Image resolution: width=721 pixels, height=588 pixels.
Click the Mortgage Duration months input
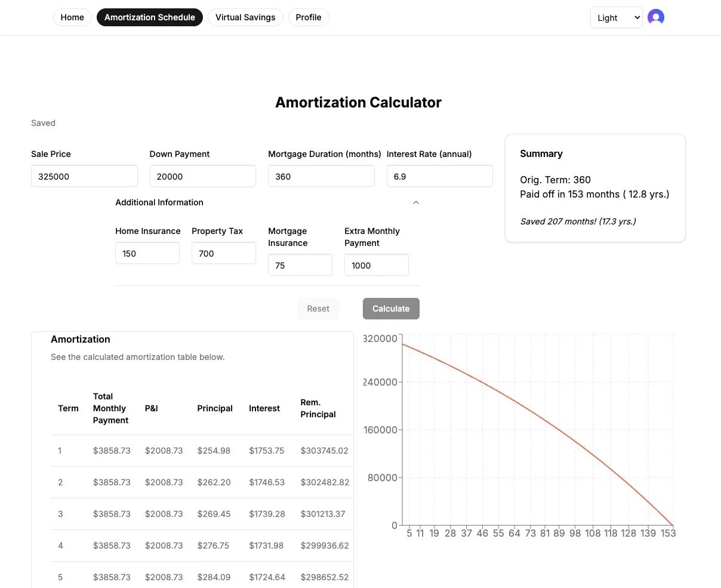coord(321,177)
